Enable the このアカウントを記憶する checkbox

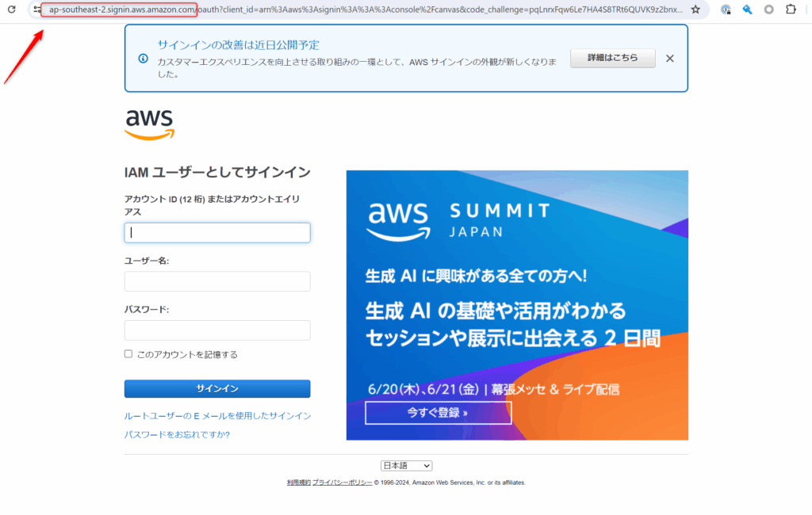coord(128,354)
